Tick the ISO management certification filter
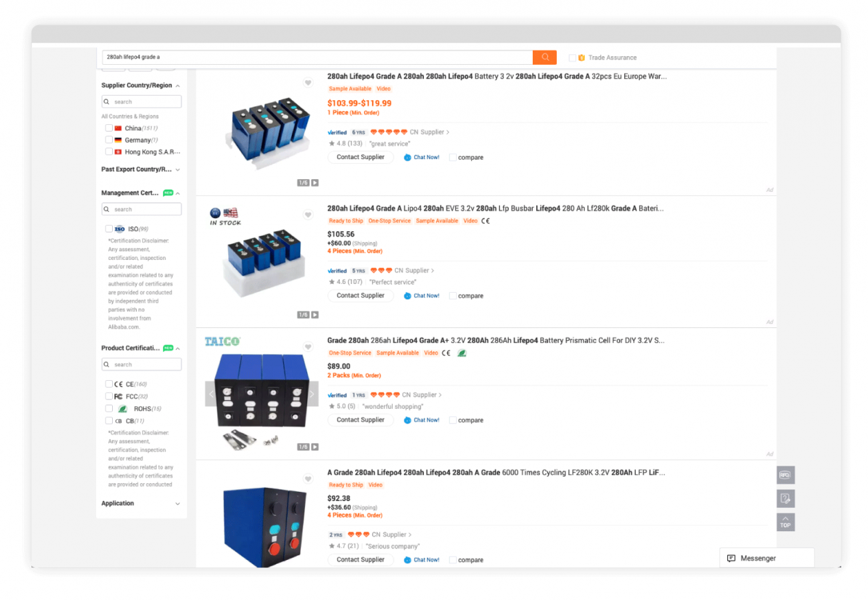This screenshot has width=868, height=600. click(109, 229)
